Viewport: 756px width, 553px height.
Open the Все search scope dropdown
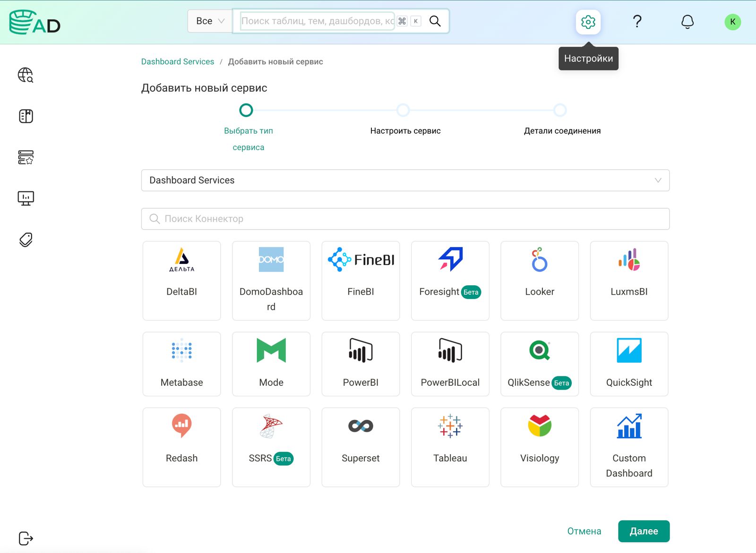pyautogui.click(x=210, y=21)
